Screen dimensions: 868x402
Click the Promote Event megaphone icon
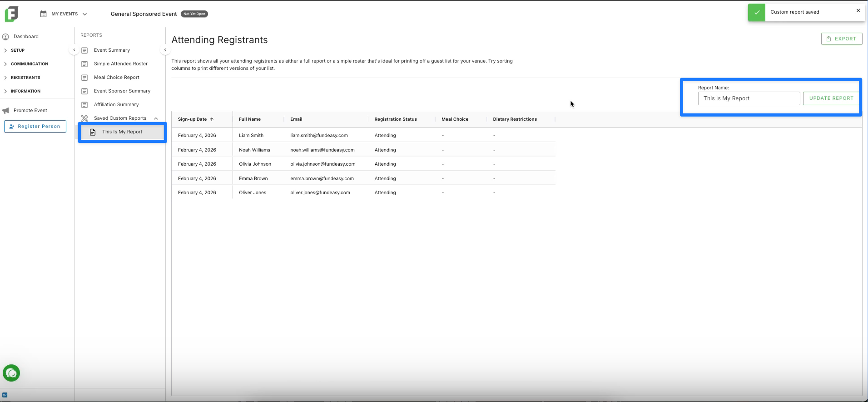pos(5,111)
